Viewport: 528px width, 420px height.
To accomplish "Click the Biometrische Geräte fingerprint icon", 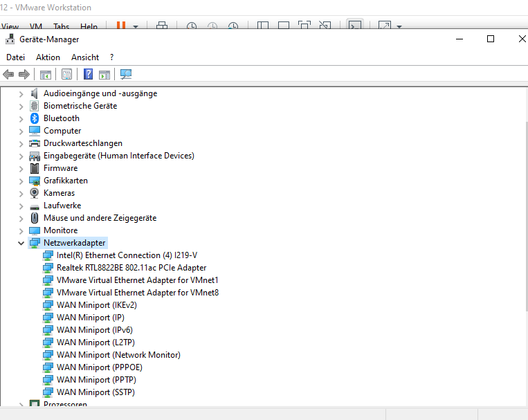I will click(35, 106).
